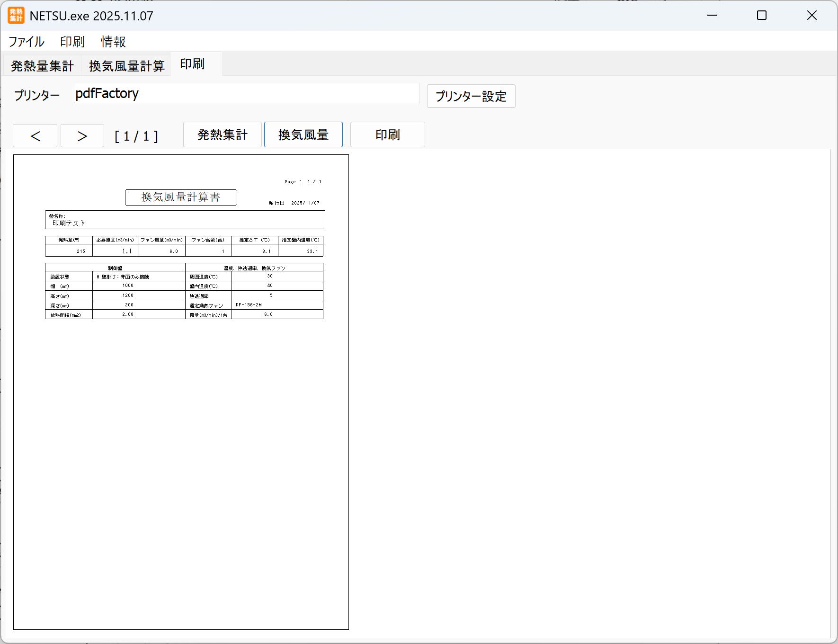The image size is (838, 644).
Task: Click the pdfFactory printer name field
Action: pyautogui.click(x=246, y=93)
